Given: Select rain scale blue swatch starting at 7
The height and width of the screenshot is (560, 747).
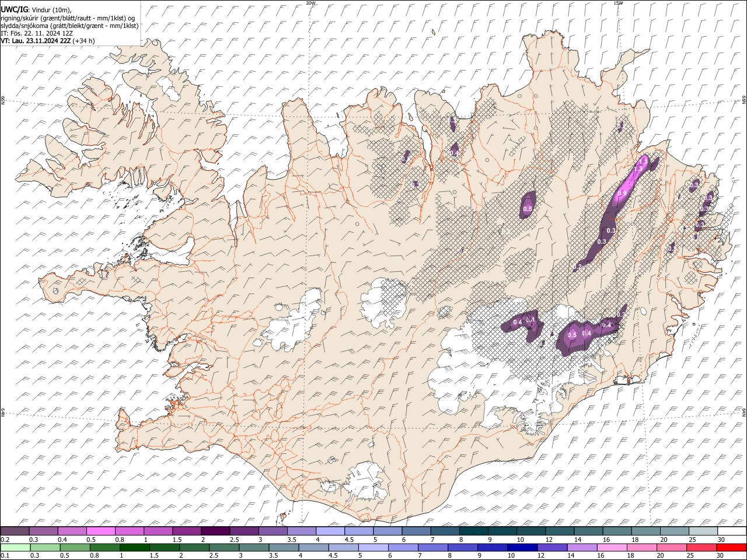Looking at the screenshot, I should [x=432, y=547].
